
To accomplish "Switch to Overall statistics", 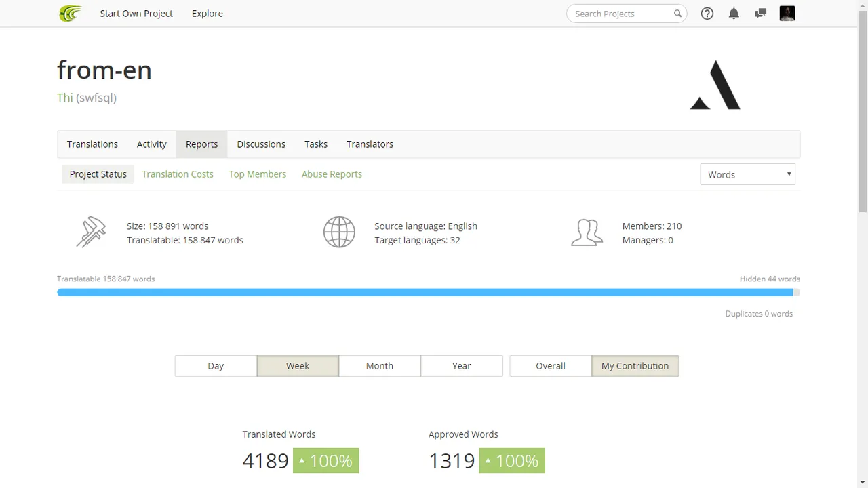I will click(551, 366).
